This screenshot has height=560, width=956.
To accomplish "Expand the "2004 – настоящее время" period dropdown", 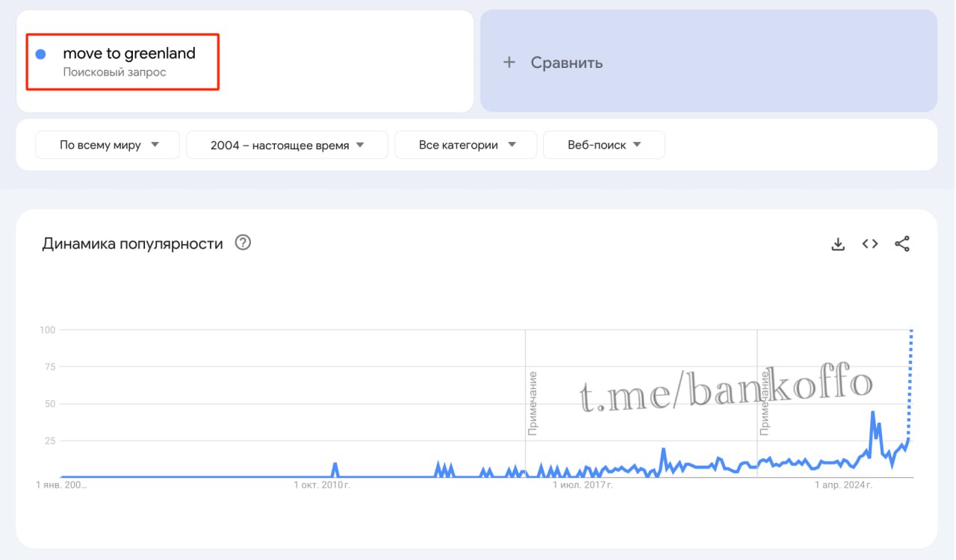I will 287,145.
